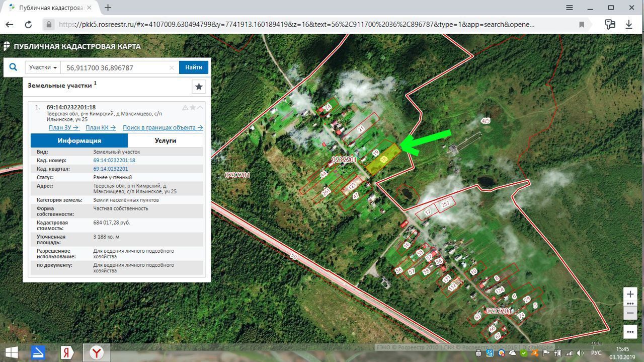Open the network signal tray icon
This screenshot has height=362, width=644.
569,353
